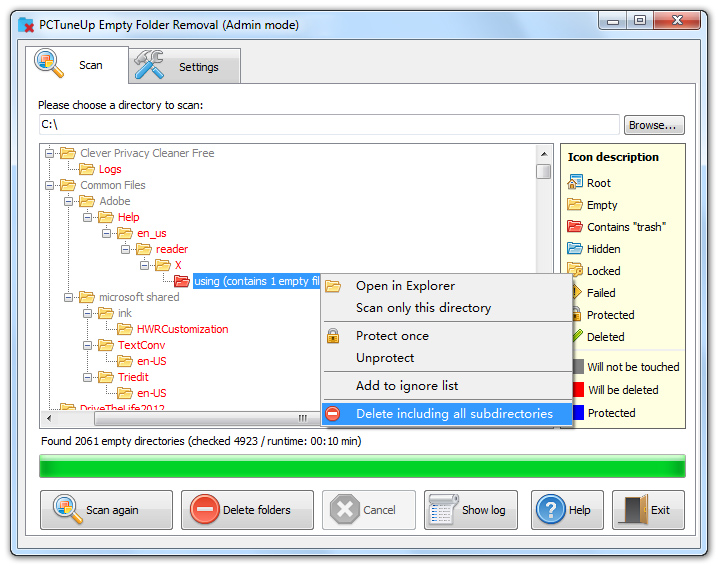Click the PCTuneUp title bar app icon
Image resolution: width=718 pixels, height=566 pixels.
click(x=26, y=25)
